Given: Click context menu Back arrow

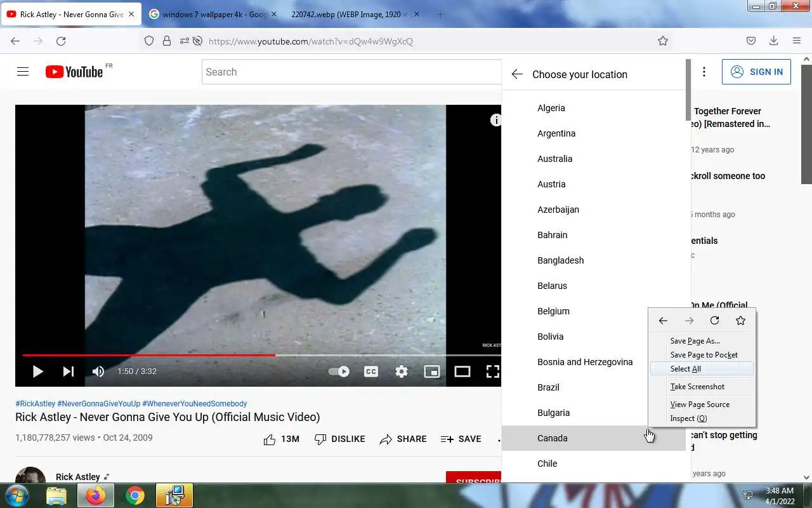Looking at the screenshot, I should click(x=663, y=321).
